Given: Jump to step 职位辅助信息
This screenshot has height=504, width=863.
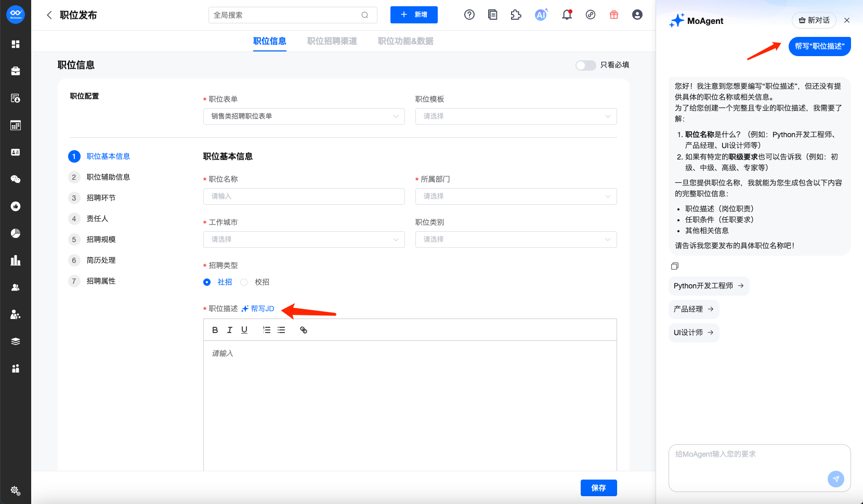Looking at the screenshot, I should tap(99, 177).
